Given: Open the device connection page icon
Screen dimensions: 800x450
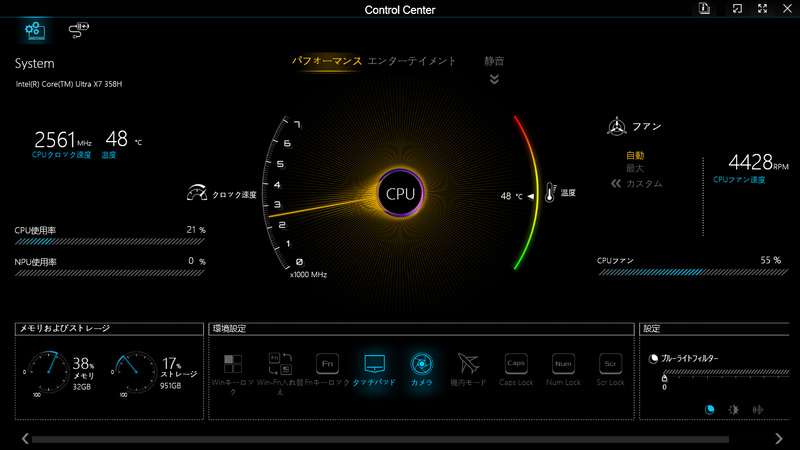Looking at the screenshot, I should 78,30.
